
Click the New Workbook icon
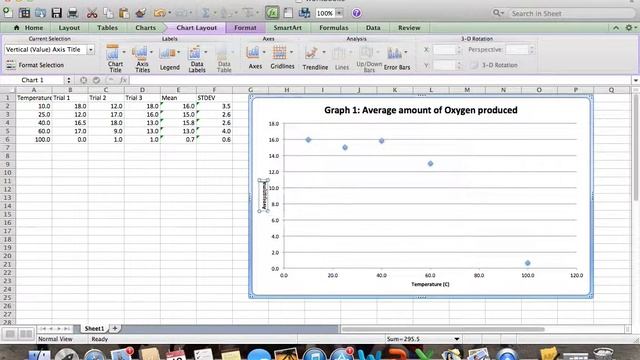(8, 13)
